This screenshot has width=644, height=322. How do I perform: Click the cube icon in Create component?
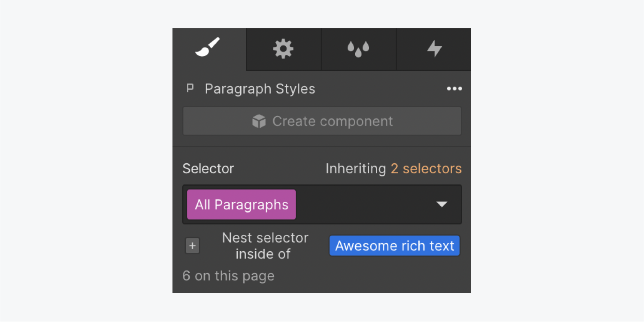tap(259, 121)
